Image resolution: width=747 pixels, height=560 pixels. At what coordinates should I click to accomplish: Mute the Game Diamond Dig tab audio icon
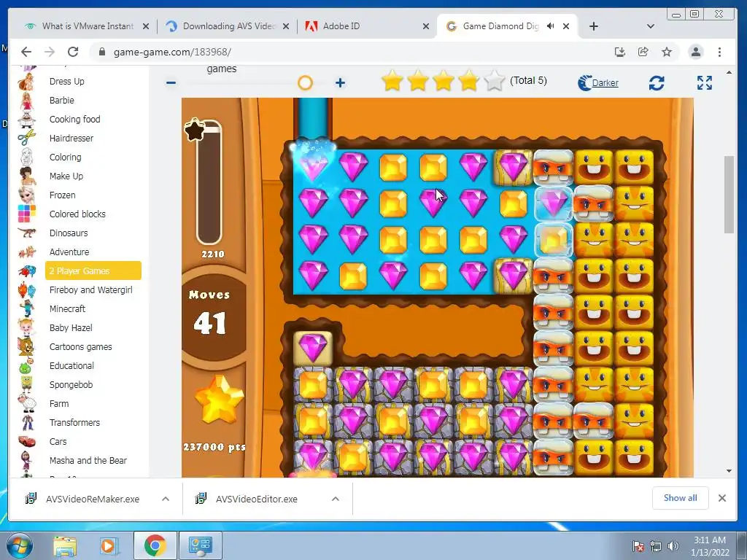pyautogui.click(x=550, y=26)
